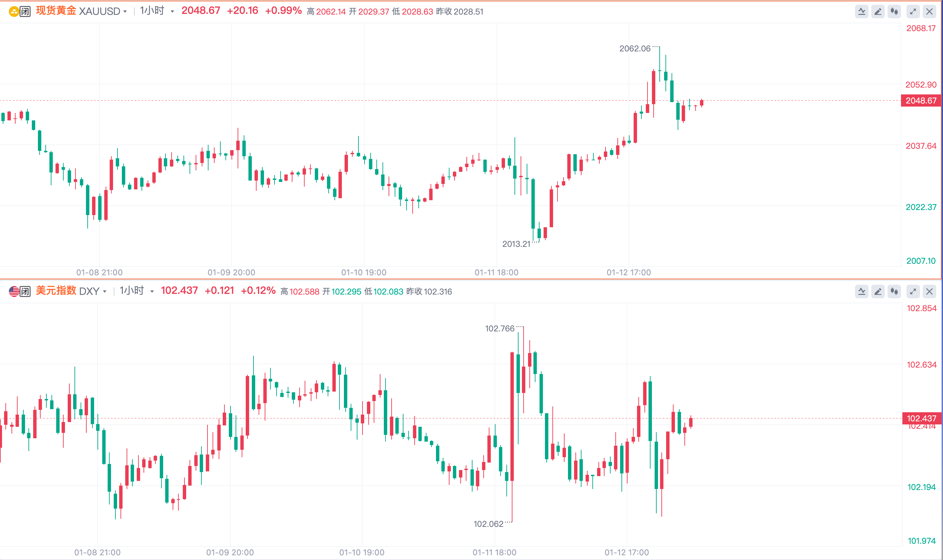Screen dimensions: 943x560
Task: Open indicators for the DXY dollar index chart
Action: (x=861, y=291)
